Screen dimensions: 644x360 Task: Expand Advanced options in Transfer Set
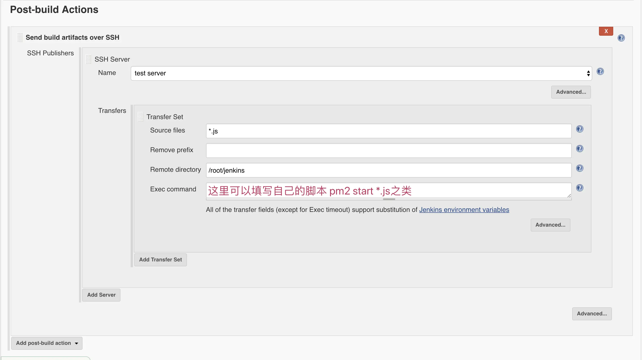[550, 225]
